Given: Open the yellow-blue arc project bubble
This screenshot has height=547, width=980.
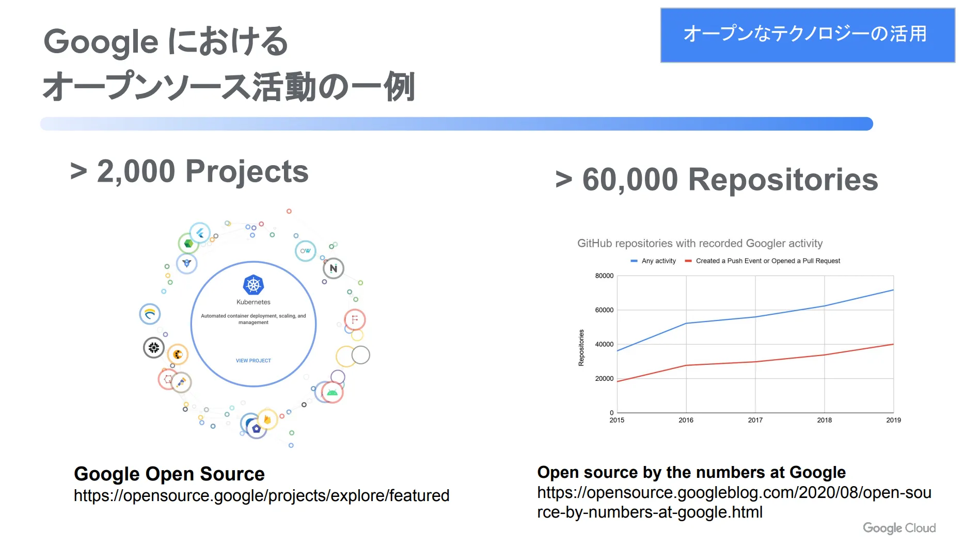Looking at the screenshot, I should (150, 314).
